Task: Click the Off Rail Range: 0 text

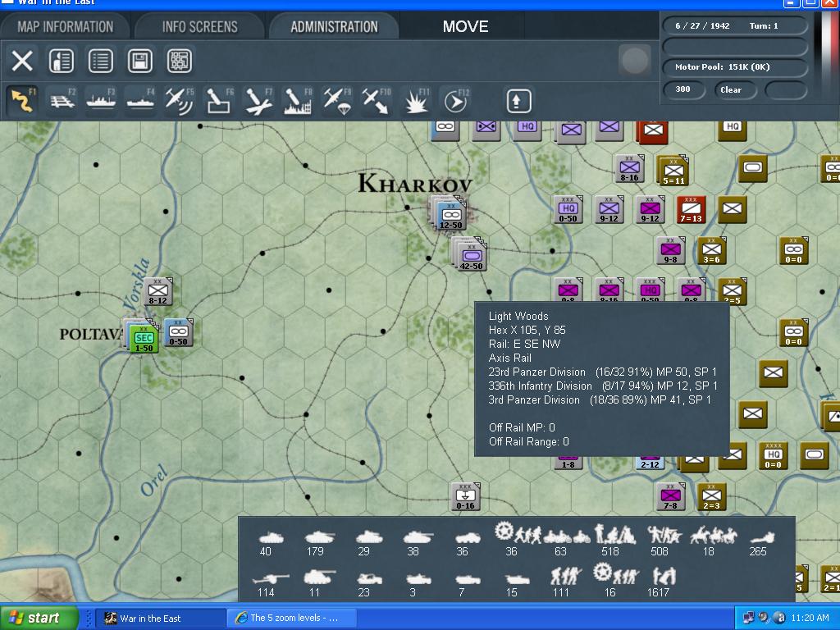Action: [x=529, y=441]
